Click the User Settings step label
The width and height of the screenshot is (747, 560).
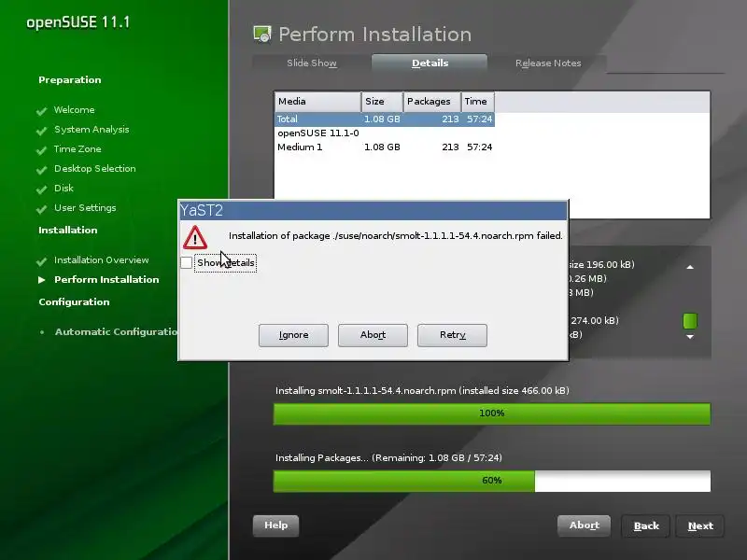click(85, 207)
